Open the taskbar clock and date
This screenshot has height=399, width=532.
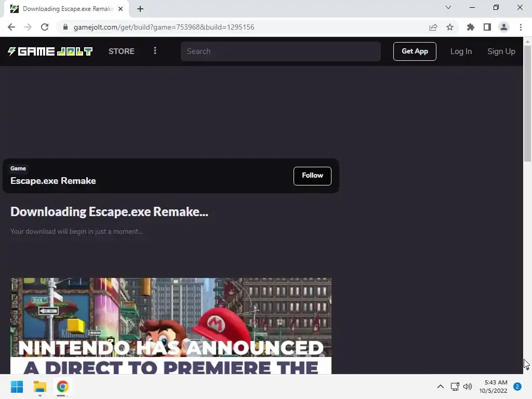[493, 387]
